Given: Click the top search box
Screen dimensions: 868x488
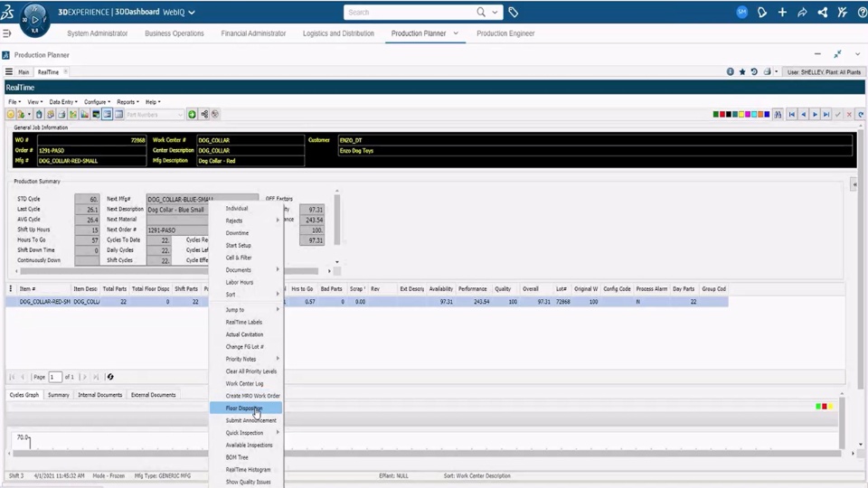Looking at the screenshot, I should point(410,12).
